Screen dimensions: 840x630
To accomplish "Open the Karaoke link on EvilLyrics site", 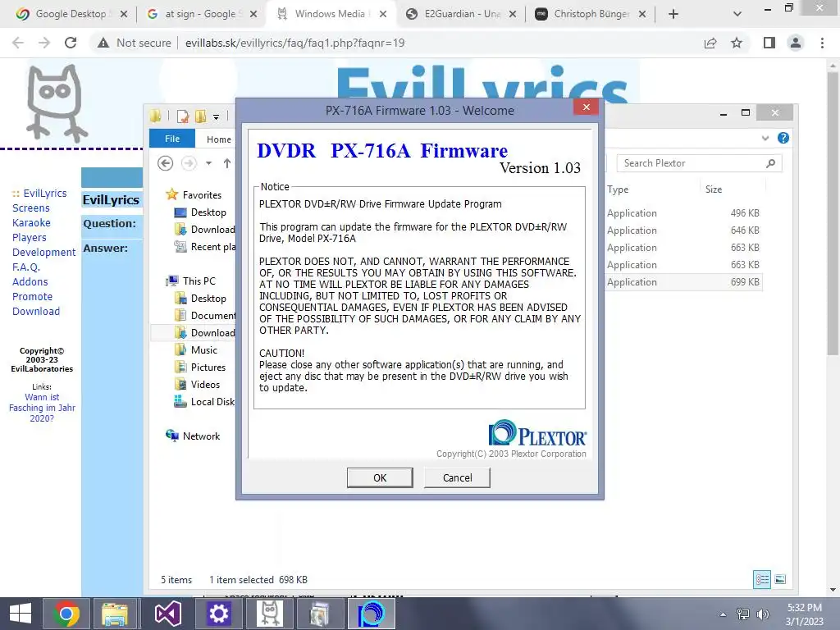I will click(31, 222).
